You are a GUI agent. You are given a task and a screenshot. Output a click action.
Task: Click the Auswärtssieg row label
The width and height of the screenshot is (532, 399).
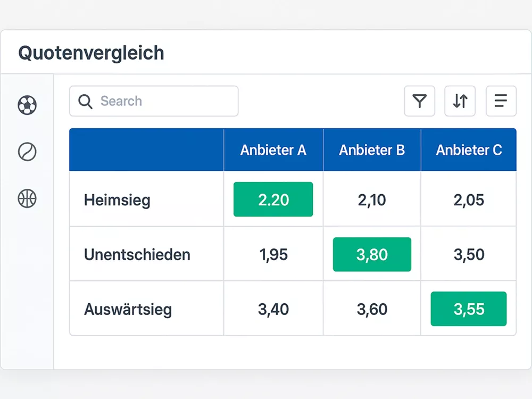[x=127, y=309]
